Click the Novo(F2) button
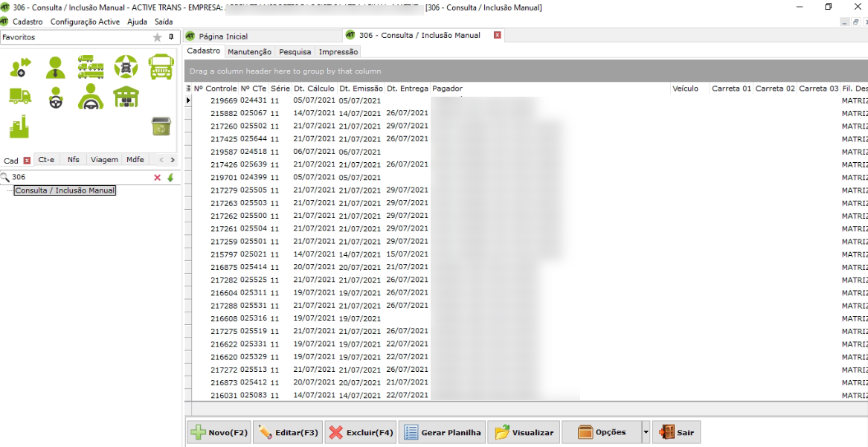Viewport: 868px width, 447px height. coord(219,432)
